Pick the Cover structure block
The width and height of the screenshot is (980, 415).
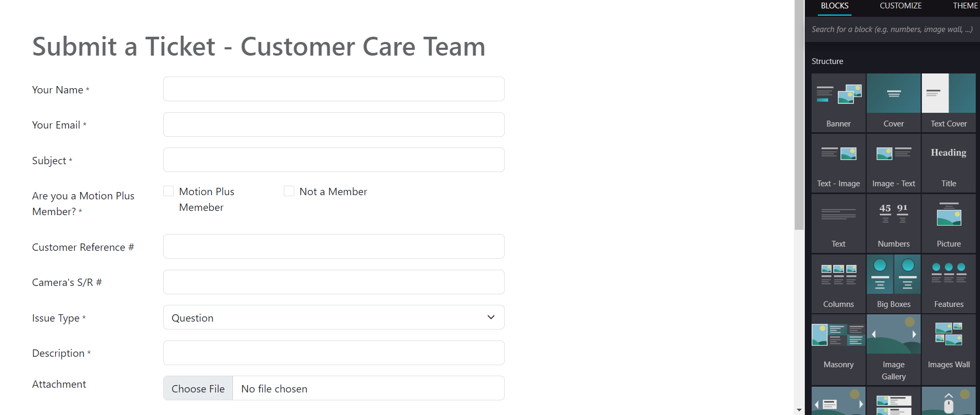(893, 102)
